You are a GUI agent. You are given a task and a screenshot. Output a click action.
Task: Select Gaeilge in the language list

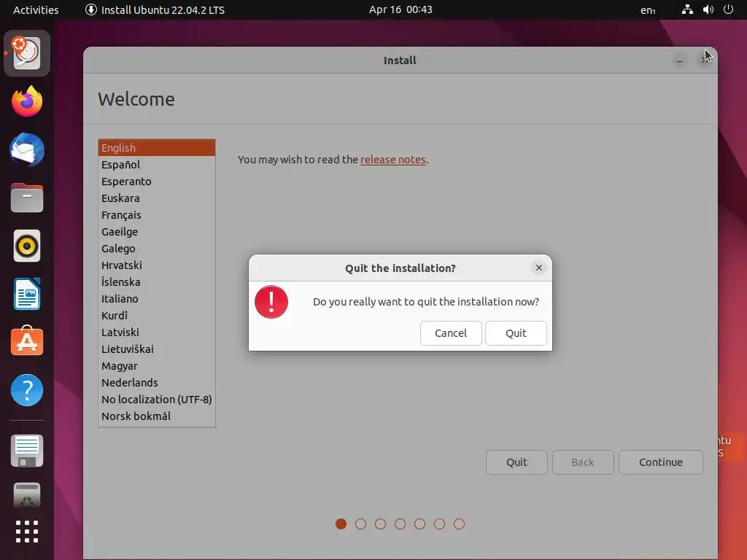coord(157,232)
